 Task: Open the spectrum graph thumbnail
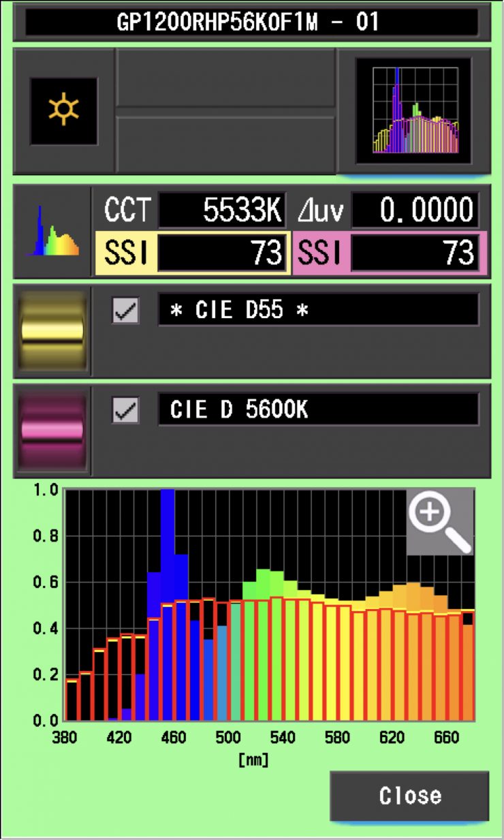coord(414,111)
